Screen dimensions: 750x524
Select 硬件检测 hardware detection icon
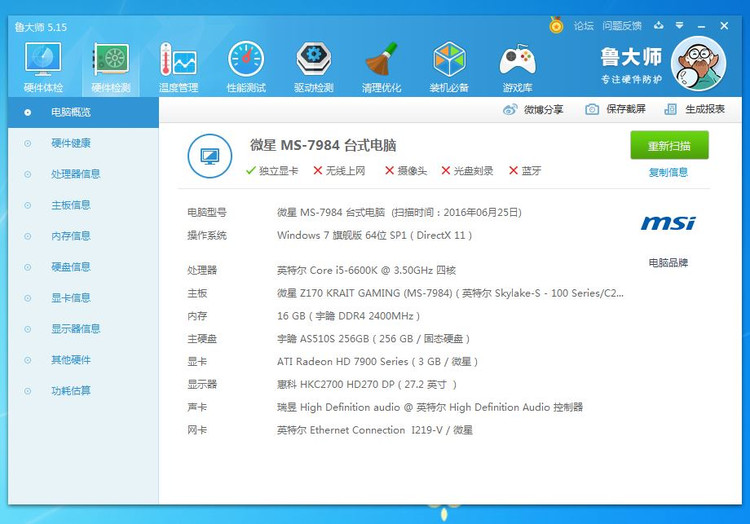tap(111, 67)
